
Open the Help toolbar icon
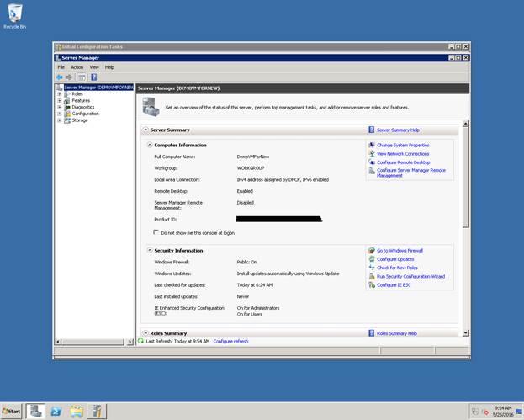tap(94, 77)
